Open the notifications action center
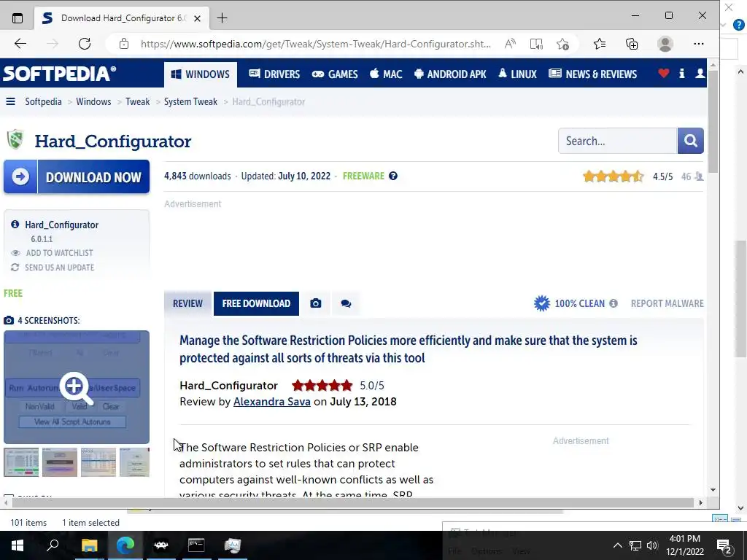The width and height of the screenshot is (747, 560). tap(724, 545)
